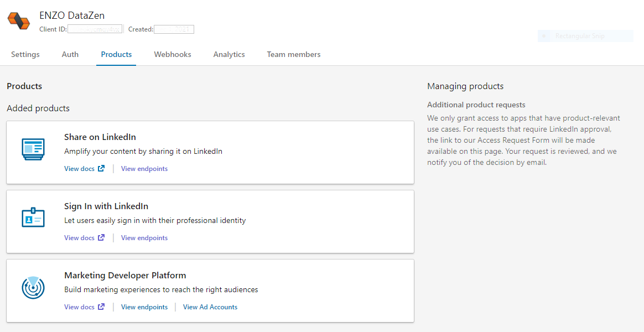
Task: Click the redacted Created date field
Action: click(174, 29)
